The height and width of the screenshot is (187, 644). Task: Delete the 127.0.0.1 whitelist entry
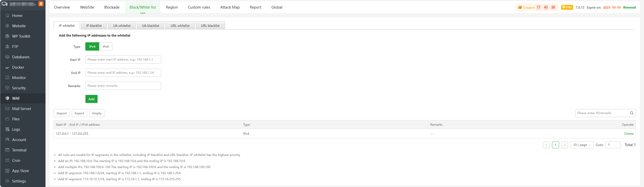(x=629, y=134)
